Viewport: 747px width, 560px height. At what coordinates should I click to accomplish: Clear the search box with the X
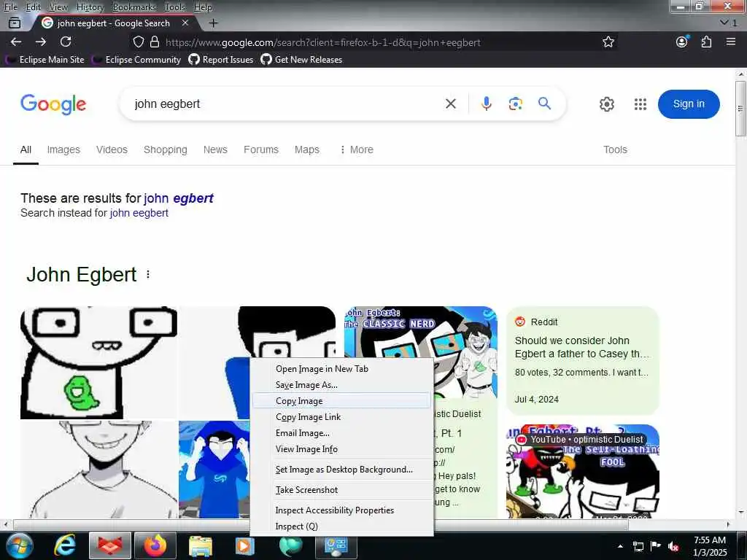tap(451, 104)
